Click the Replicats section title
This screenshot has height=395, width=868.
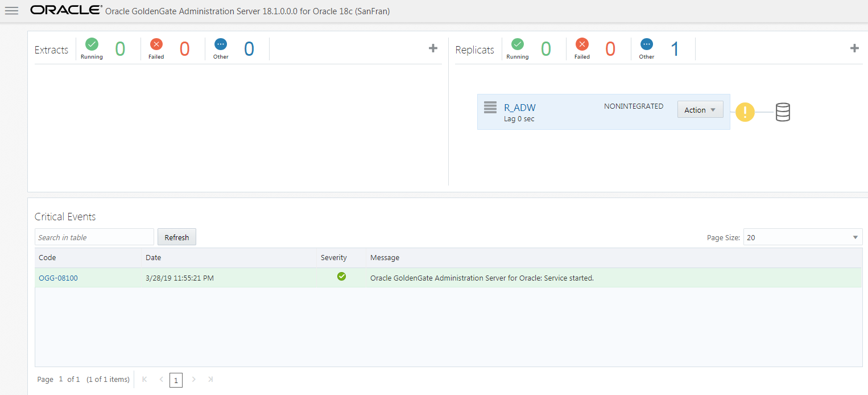coord(475,50)
